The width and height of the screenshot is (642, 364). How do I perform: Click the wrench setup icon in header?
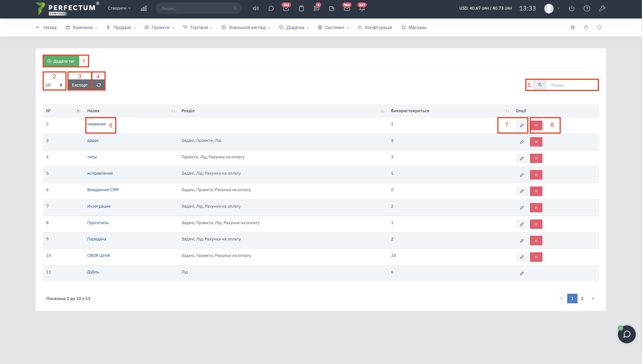tap(602, 8)
